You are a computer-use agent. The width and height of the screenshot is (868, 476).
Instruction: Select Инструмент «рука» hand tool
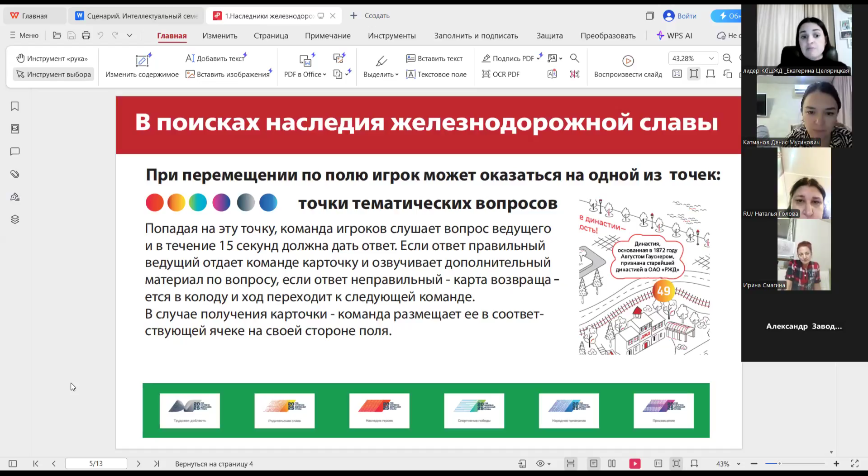(x=52, y=58)
